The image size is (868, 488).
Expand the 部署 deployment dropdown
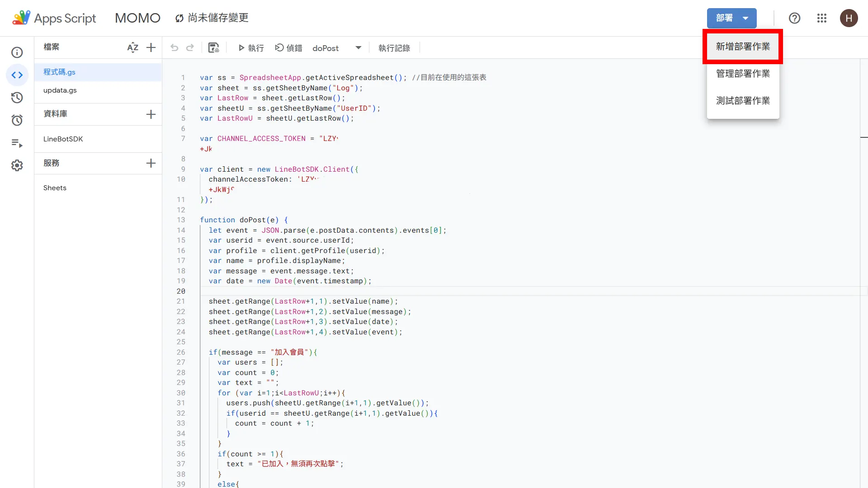coord(731,18)
